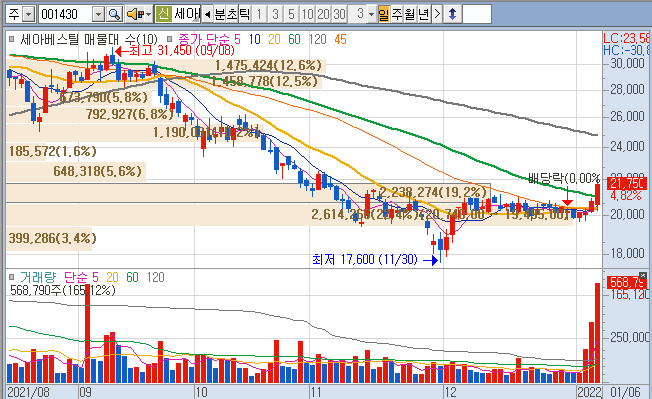Click the left arrow before 분
Image resolution: width=652 pixels, height=399 pixels.
[x=207, y=15]
